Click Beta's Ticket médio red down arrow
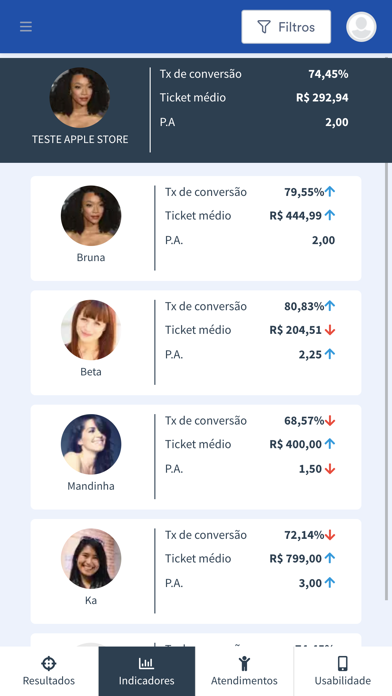The width and height of the screenshot is (392, 696). pos(330,330)
